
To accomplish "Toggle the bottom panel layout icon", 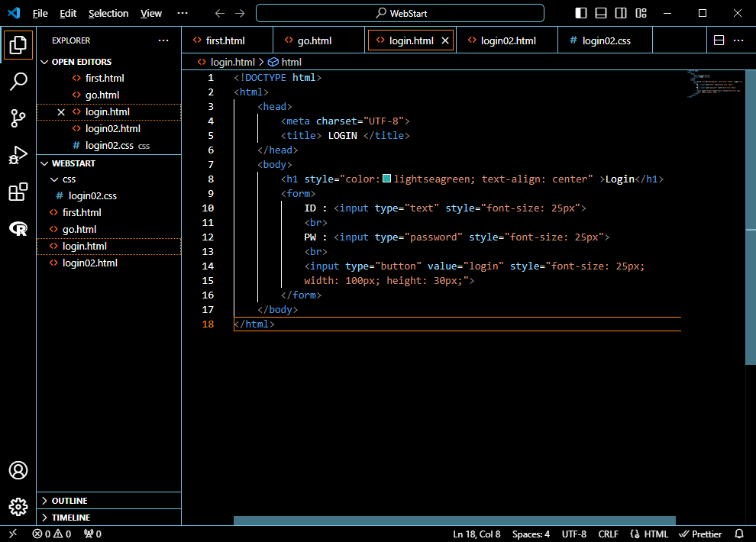I will (601, 13).
